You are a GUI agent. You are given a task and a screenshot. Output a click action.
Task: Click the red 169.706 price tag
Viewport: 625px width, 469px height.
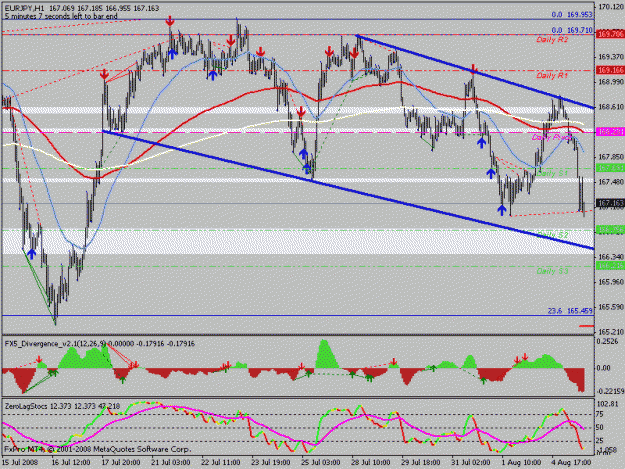tap(610, 35)
